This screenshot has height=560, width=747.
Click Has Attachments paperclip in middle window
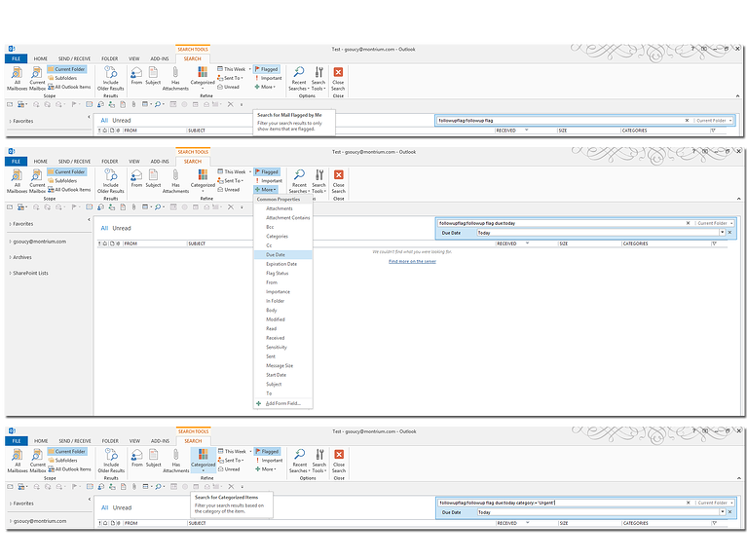(175, 181)
